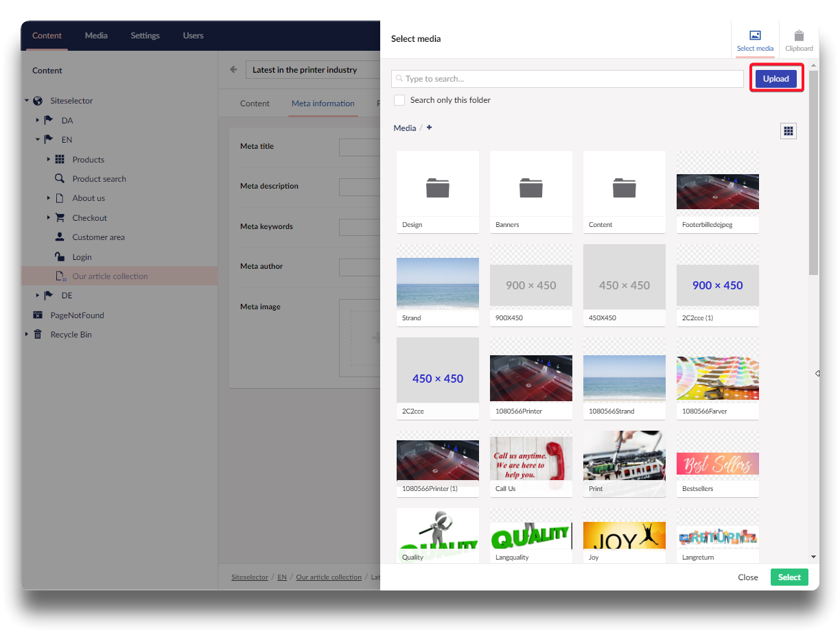
Task: Click the globe icon of Siteselector
Action: tap(38, 101)
